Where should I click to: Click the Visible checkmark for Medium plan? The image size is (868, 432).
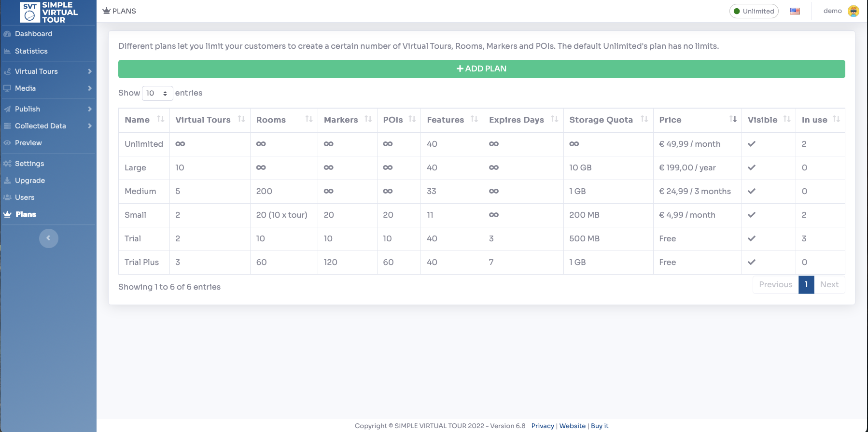pyautogui.click(x=752, y=191)
